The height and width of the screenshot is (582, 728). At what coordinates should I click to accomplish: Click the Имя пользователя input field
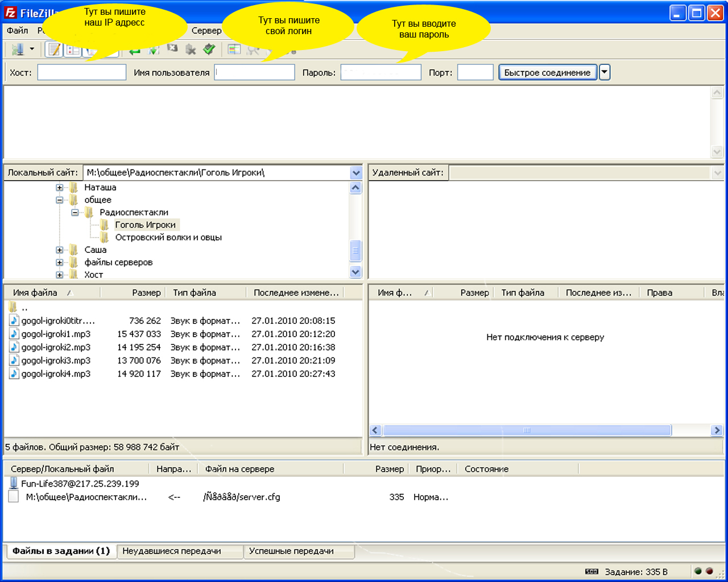[x=255, y=72]
